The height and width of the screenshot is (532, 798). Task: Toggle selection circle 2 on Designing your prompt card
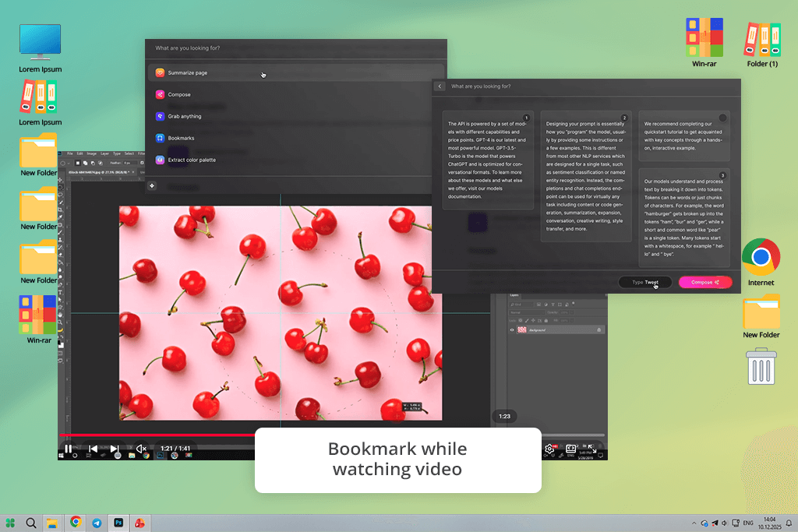(x=624, y=118)
